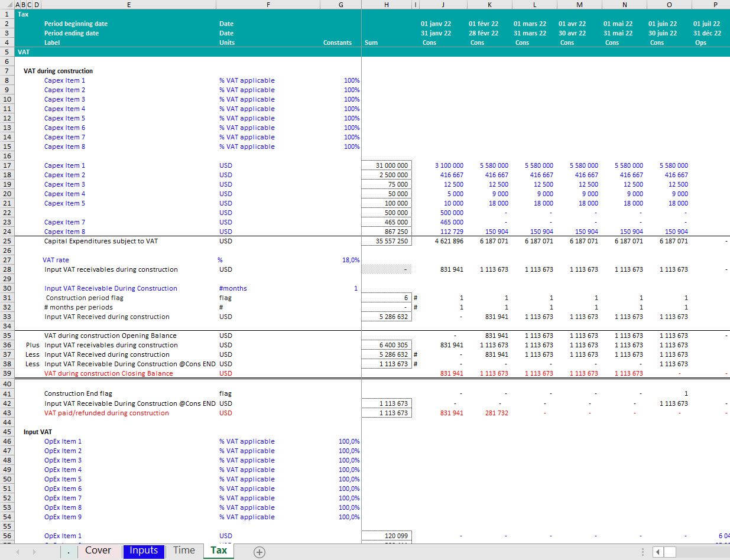Click 'Tax' title cell in row 1

[x=23, y=14]
